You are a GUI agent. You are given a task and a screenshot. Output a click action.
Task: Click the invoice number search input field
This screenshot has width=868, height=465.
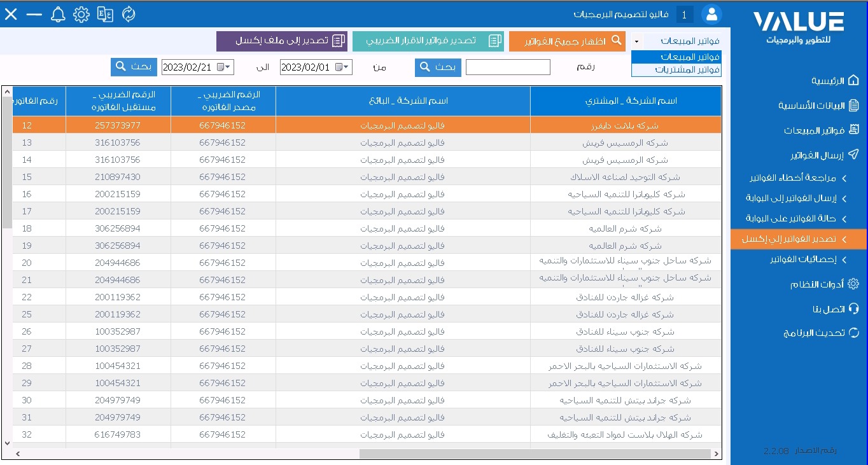click(508, 67)
